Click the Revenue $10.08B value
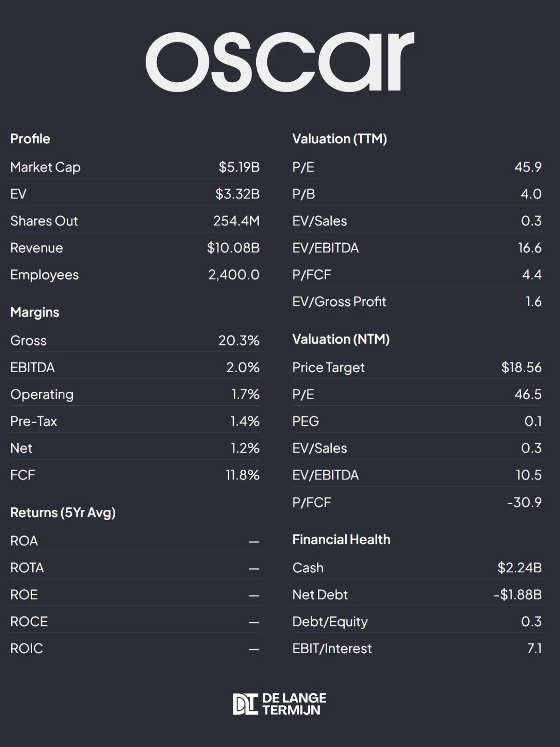The height and width of the screenshot is (747, 560). [233, 248]
